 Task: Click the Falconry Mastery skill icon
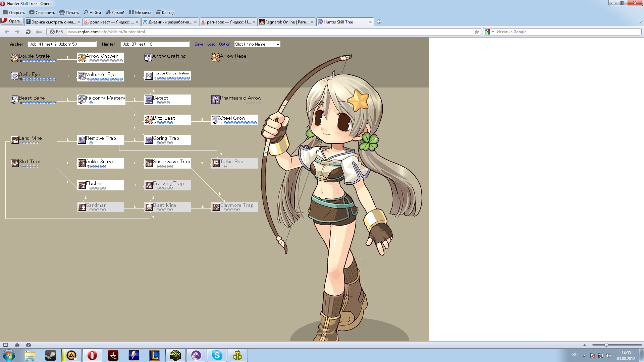point(82,100)
